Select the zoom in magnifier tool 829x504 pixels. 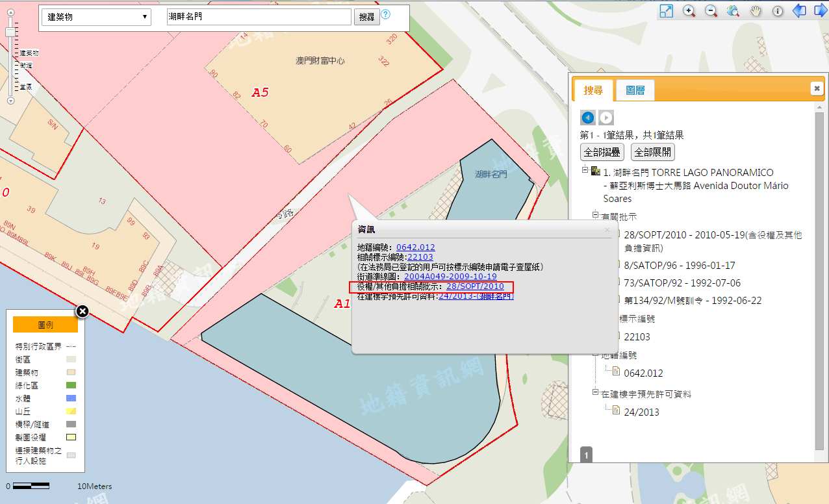(x=689, y=11)
